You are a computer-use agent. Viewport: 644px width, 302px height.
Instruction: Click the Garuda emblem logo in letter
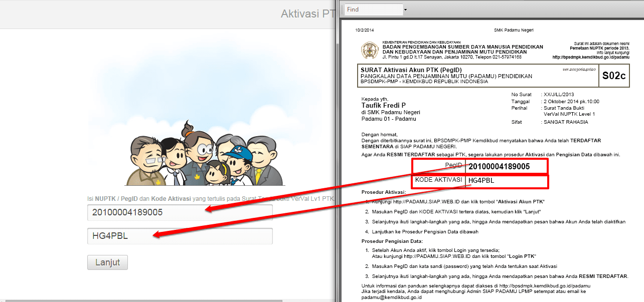click(x=371, y=50)
